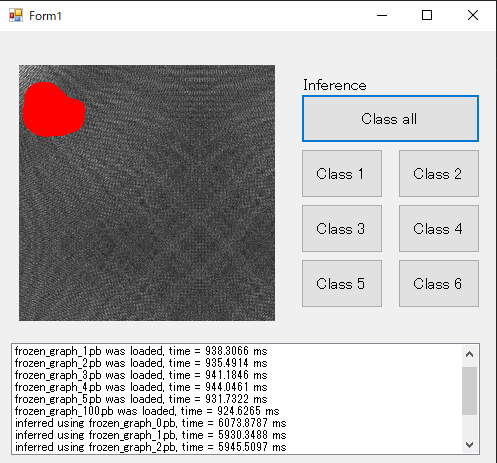Click the Form1 application icon in title bar
The width and height of the screenshot is (497, 463).
coord(16,15)
